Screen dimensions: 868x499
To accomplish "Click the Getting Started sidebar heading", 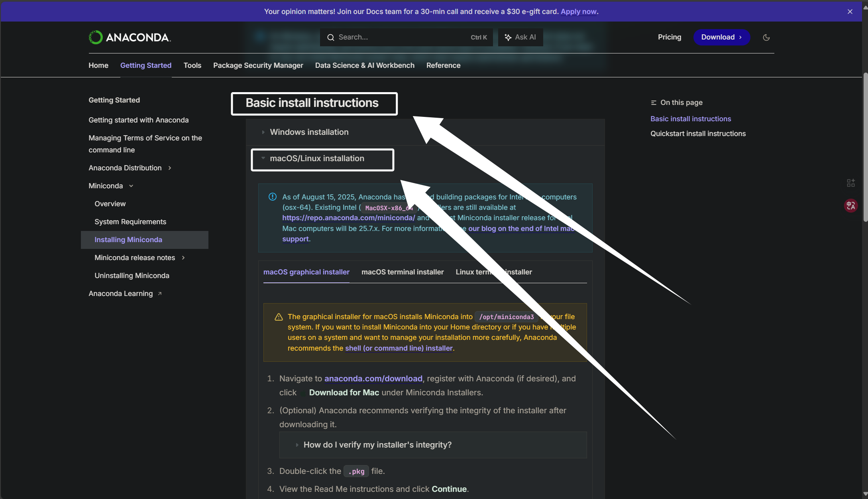I will click(x=114, y=100).
